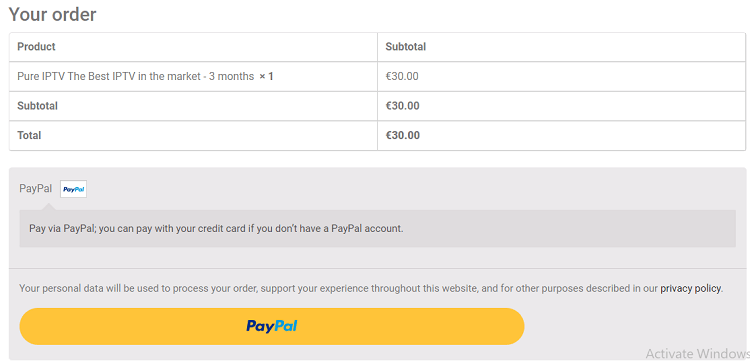Click the yellow PayPal checkout button
750x363 pixels.
[x=272, y=326]
